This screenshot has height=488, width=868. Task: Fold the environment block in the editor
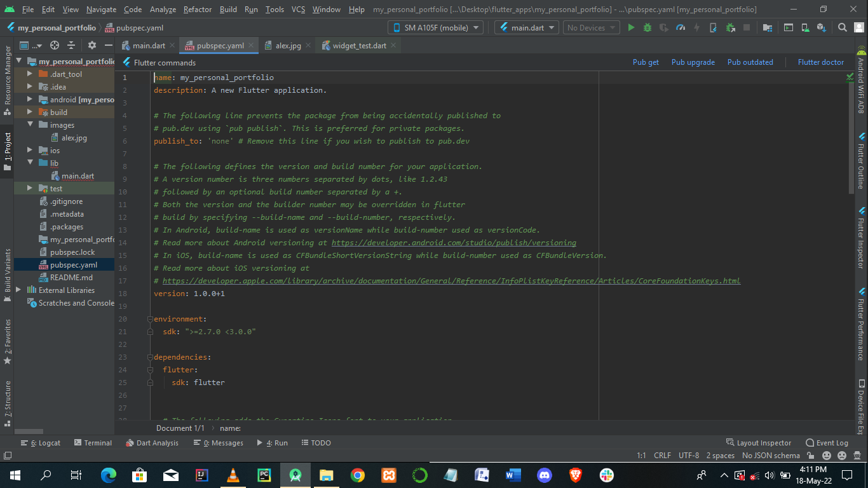tap(150, 319)
